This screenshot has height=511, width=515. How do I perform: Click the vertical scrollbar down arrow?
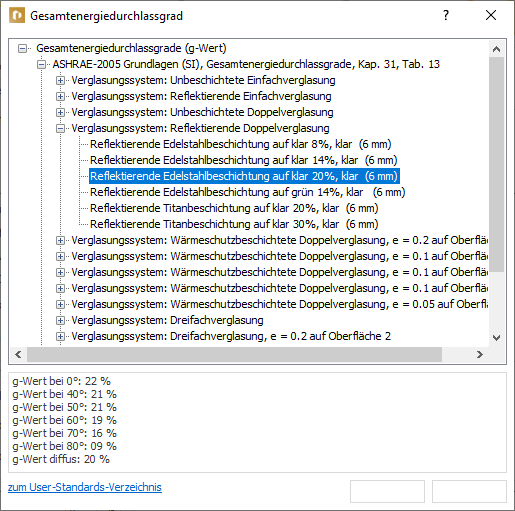coord(497,338)
